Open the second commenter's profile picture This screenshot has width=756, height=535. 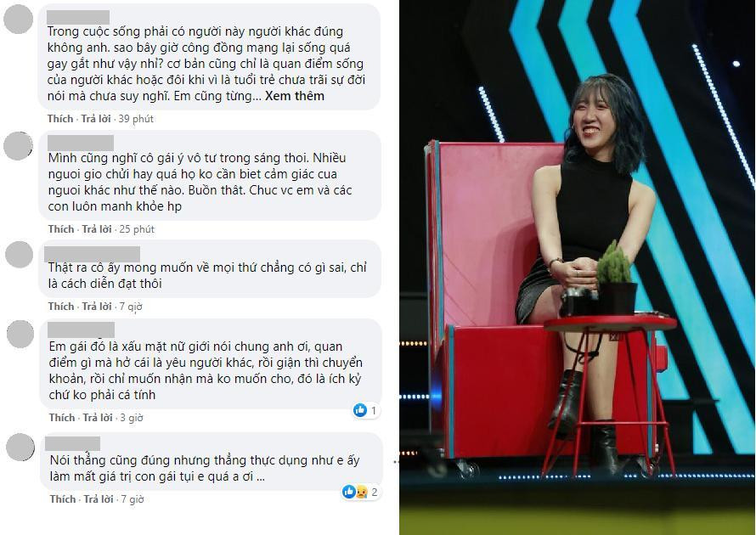[19, 145]
